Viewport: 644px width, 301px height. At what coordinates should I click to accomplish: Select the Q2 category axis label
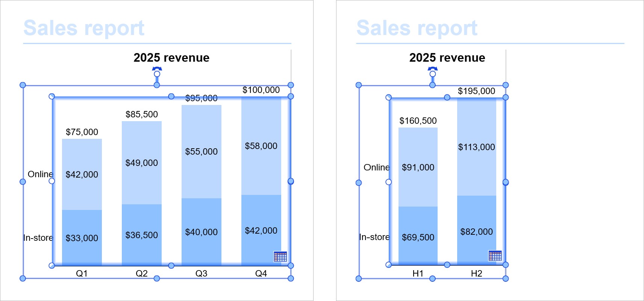tap(141, 274)
